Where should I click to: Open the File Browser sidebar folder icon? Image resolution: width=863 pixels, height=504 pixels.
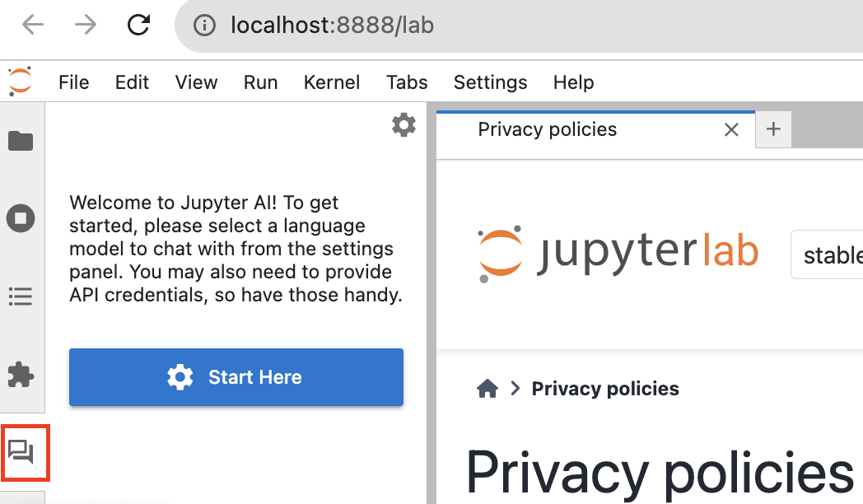[x=21, y=141]
